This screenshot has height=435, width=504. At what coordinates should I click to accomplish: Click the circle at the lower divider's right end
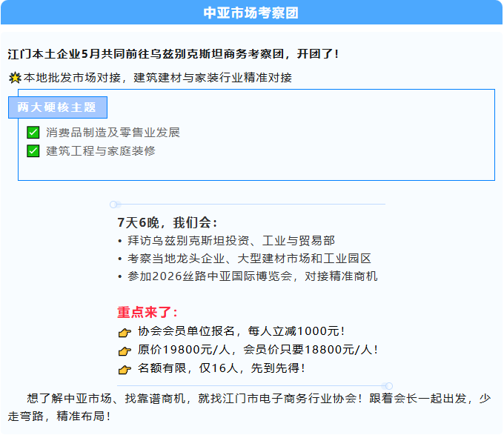(x=389, y=385)
